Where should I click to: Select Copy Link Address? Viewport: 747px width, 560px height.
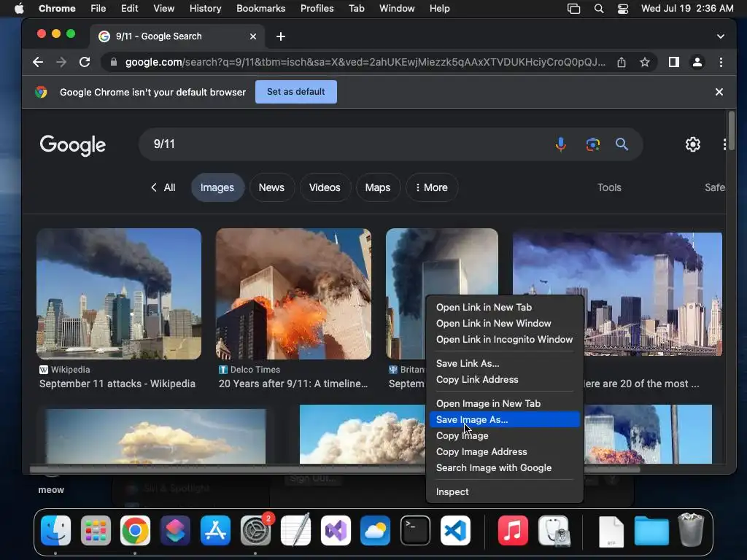505,379
